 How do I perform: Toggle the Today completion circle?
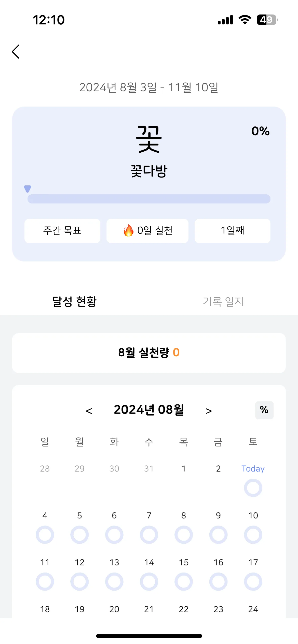[x=253, y=488]
